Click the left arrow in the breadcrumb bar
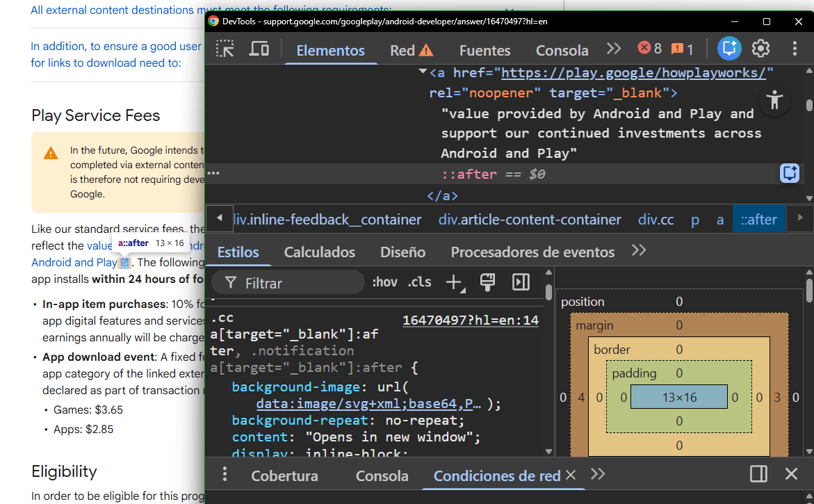This screenshot has width=814, height=504. pos(219,219)
